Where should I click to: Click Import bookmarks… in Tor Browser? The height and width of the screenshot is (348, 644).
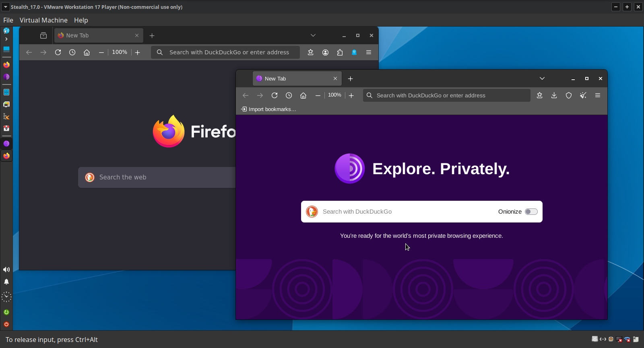[x=268, y=109]
